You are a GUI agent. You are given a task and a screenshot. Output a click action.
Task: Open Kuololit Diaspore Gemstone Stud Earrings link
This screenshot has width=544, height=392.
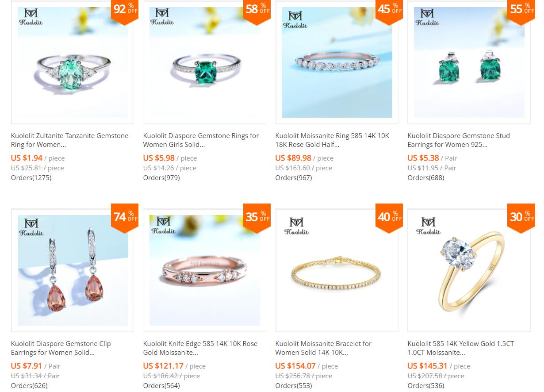[459, 140]
